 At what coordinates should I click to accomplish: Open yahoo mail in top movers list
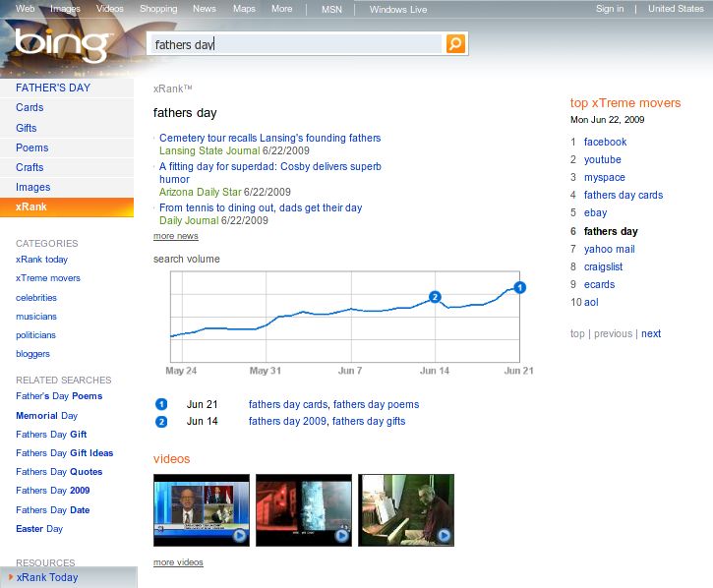[x=609, y=249]
